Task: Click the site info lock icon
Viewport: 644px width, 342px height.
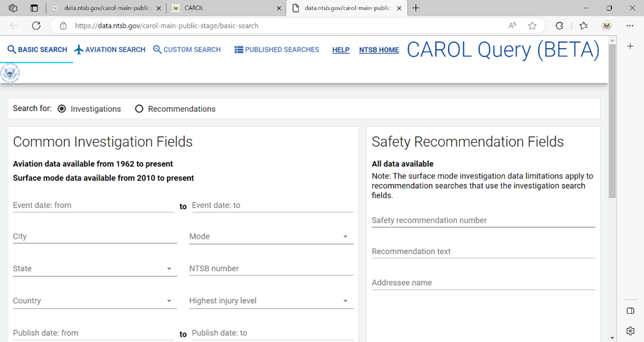Action: [63, 26]
